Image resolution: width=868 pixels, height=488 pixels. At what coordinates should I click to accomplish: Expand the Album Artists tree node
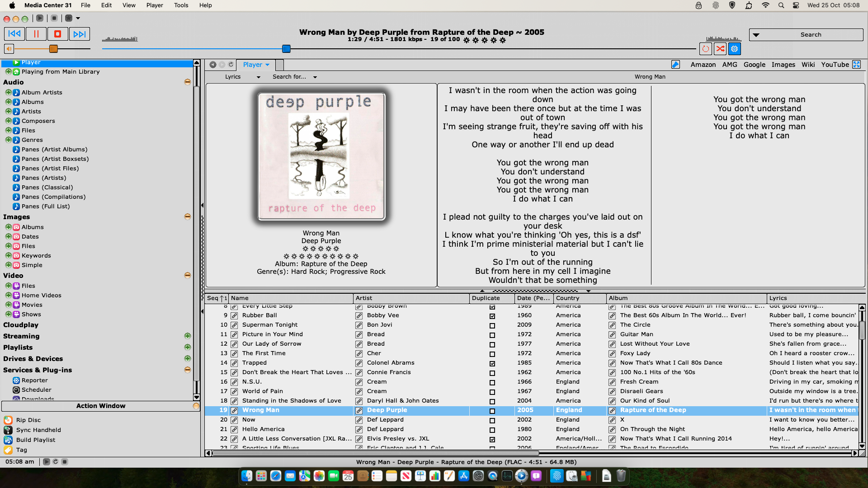click(x=8, y=92)
